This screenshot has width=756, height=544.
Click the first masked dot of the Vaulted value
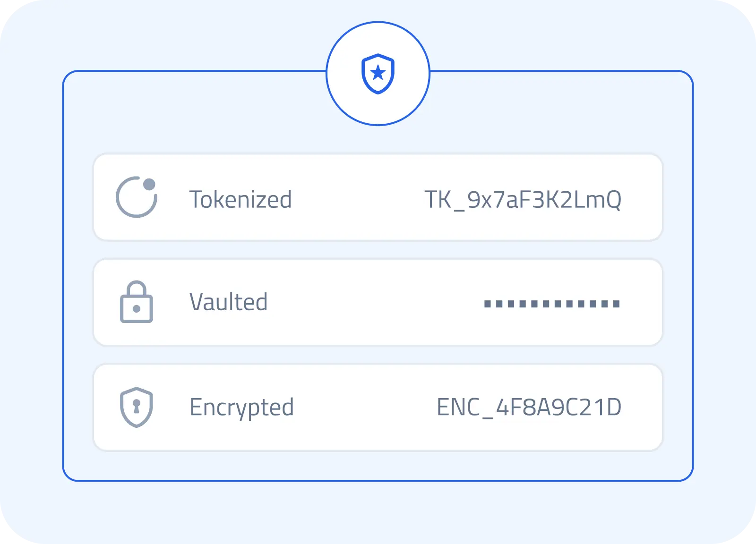click(488, 304)
